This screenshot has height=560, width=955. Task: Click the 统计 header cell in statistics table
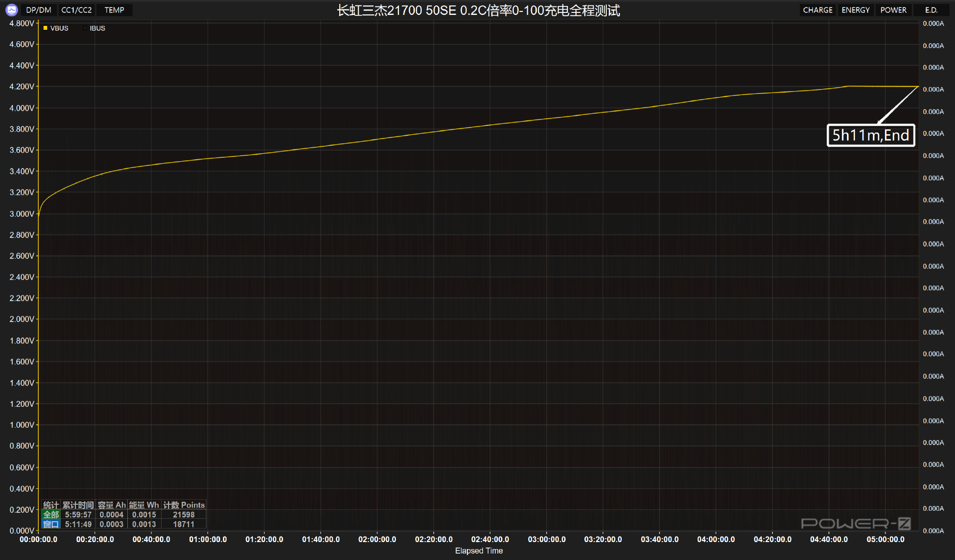click(x=51, y=505)
